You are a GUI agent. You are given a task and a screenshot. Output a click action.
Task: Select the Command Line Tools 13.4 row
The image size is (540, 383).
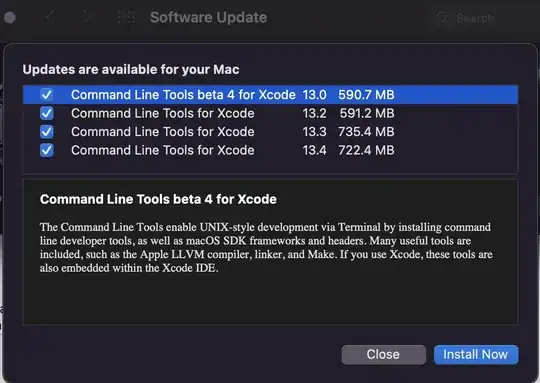[270, 151]
